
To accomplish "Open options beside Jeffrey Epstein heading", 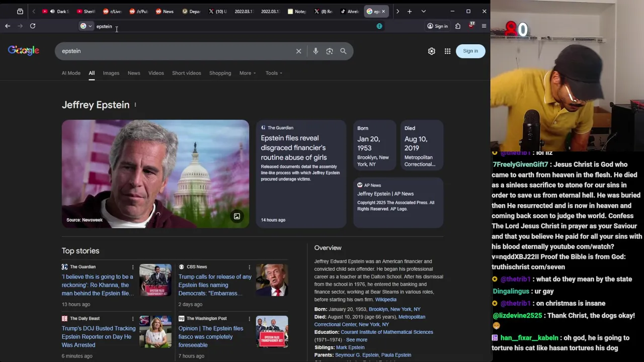I will click(135, 105).
